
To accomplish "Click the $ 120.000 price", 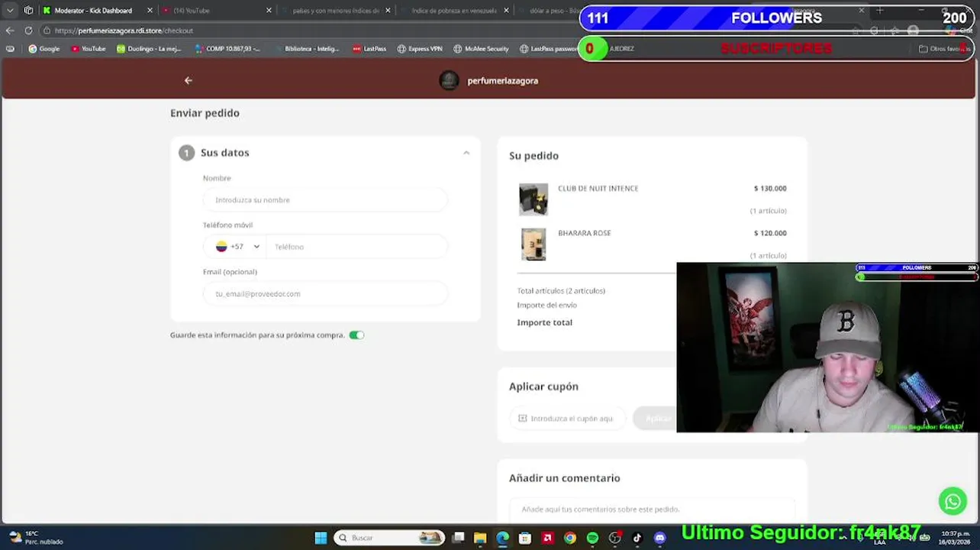I will (770, 233).
